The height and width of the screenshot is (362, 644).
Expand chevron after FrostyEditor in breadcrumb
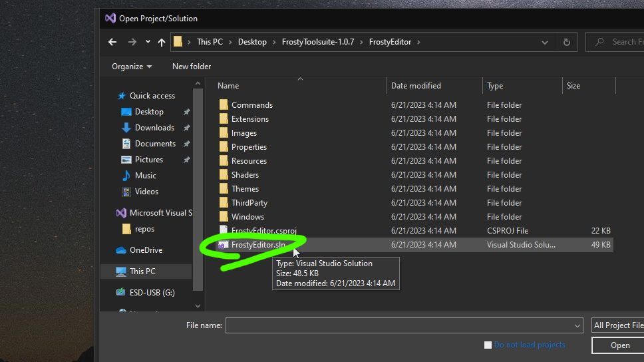[x=418, y=42]
